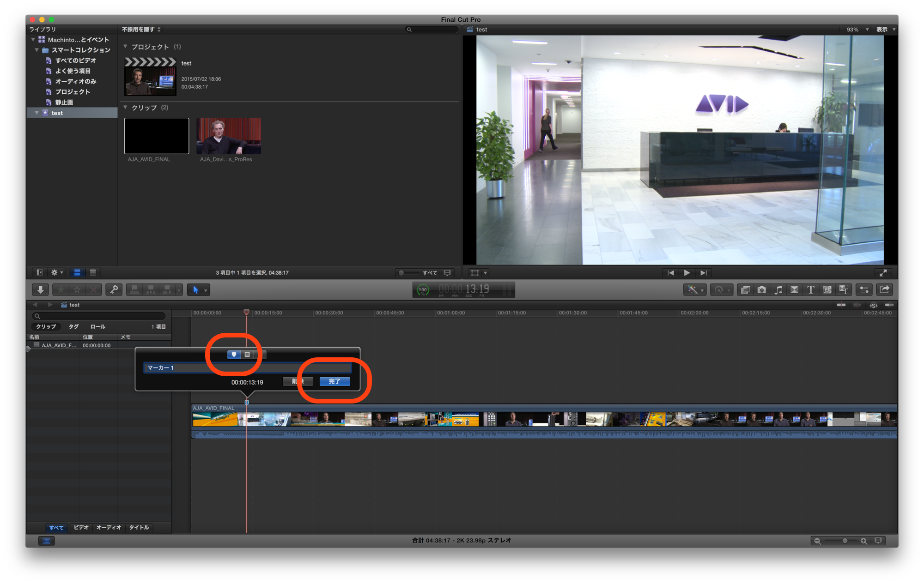Viewport: 924px width, 584px height.
Task: Switch timeline index to クリップ tab
Action: tap(46, 327)
